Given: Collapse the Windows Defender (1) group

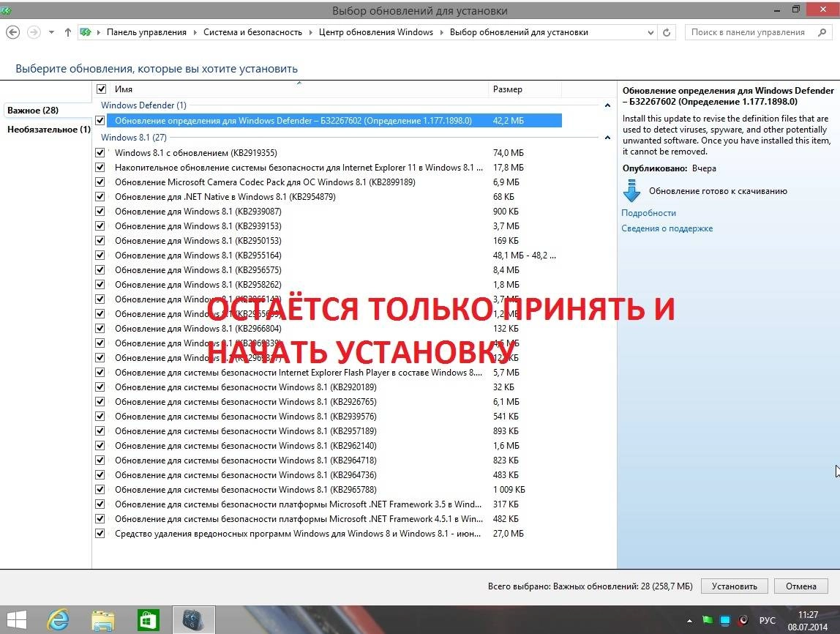Looking at the screenshot, I should 607,105.
